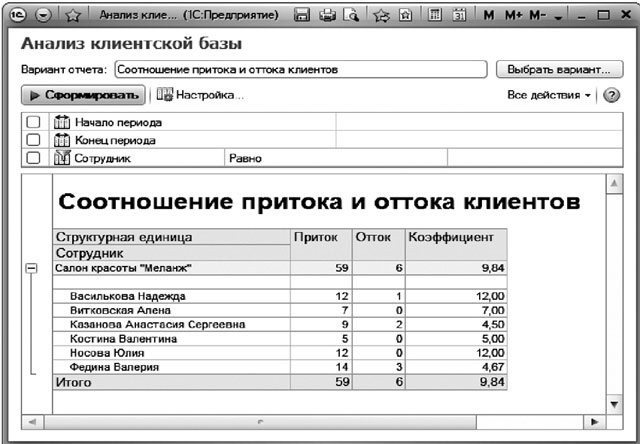Click the Сотрудник filter value field

tap(535, 158)
